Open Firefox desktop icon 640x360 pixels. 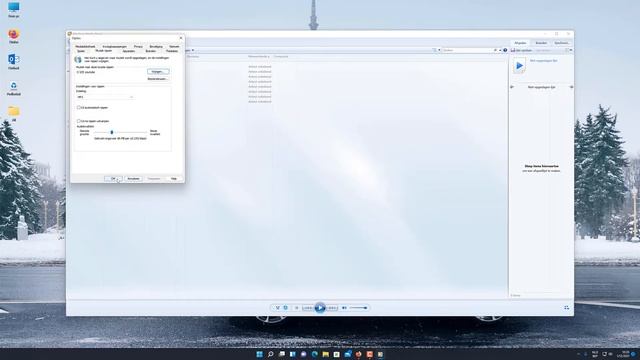click(x=13, y=36)
